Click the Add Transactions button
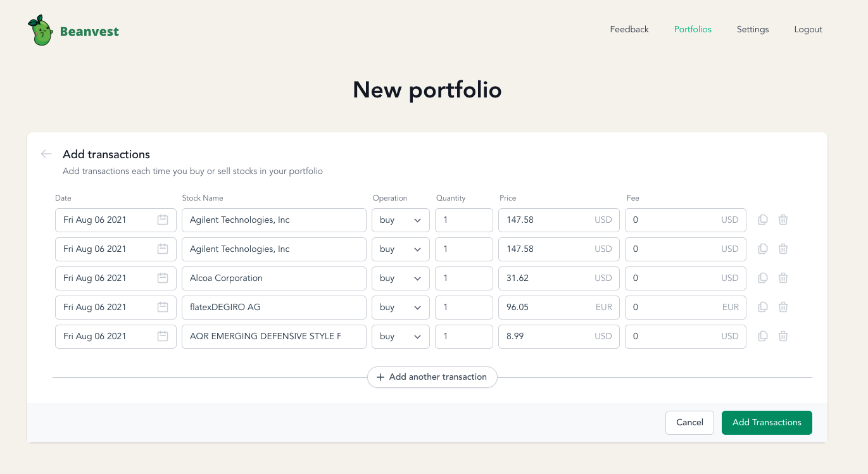Image resolution: width=868 pixels, height=474 pixels. pos(767,422)
